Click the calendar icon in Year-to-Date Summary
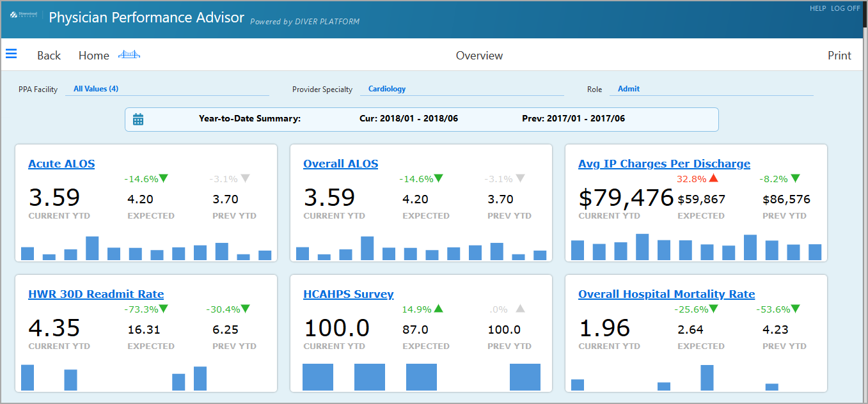Screen dimensions: 868x404 pyautogui.click(x=138, y=119)
